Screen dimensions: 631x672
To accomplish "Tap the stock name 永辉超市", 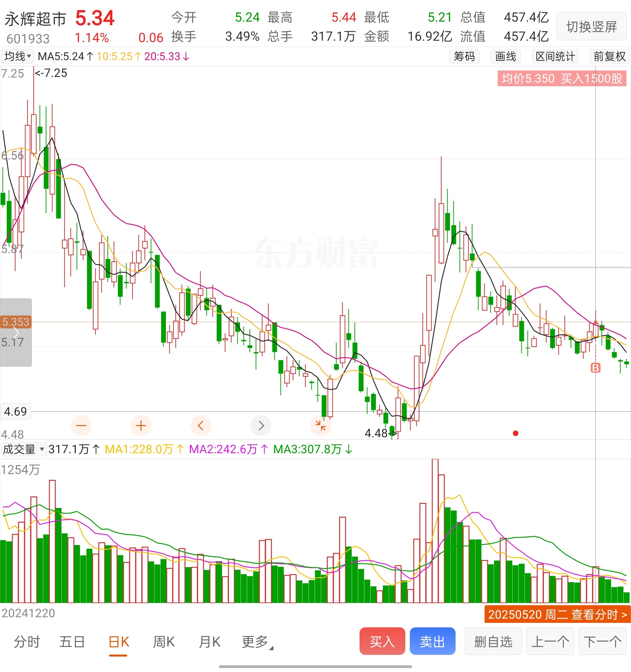I will [35, 19].
